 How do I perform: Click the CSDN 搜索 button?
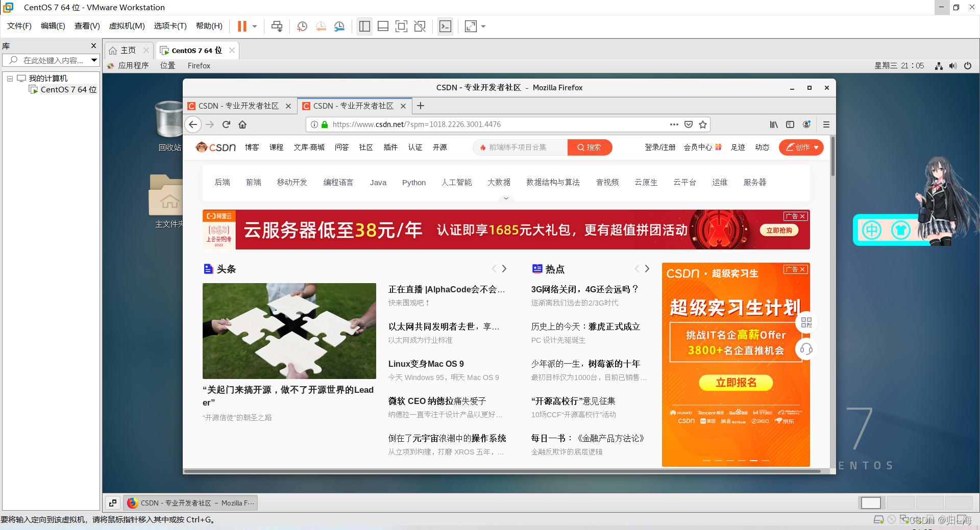pos(590,147)
